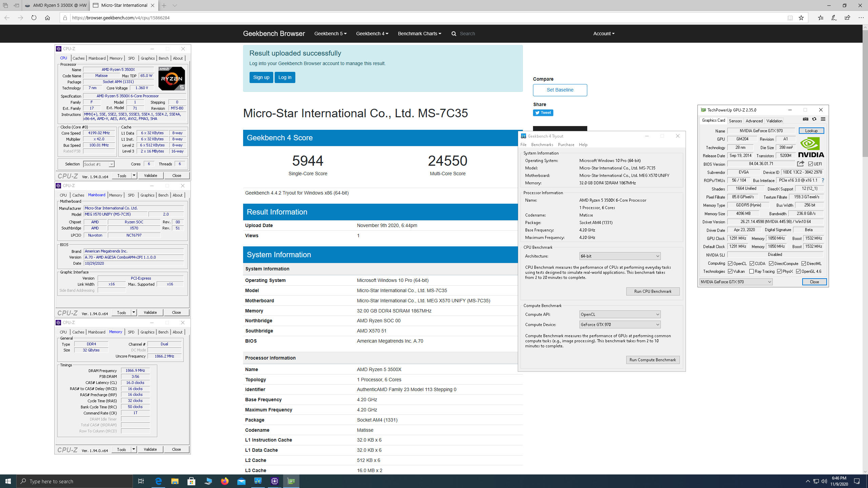The height and width of the screenshot is (488, 868).
Task: Open Microsoft Edge from the taskbar
Action: tap(158, 481)
